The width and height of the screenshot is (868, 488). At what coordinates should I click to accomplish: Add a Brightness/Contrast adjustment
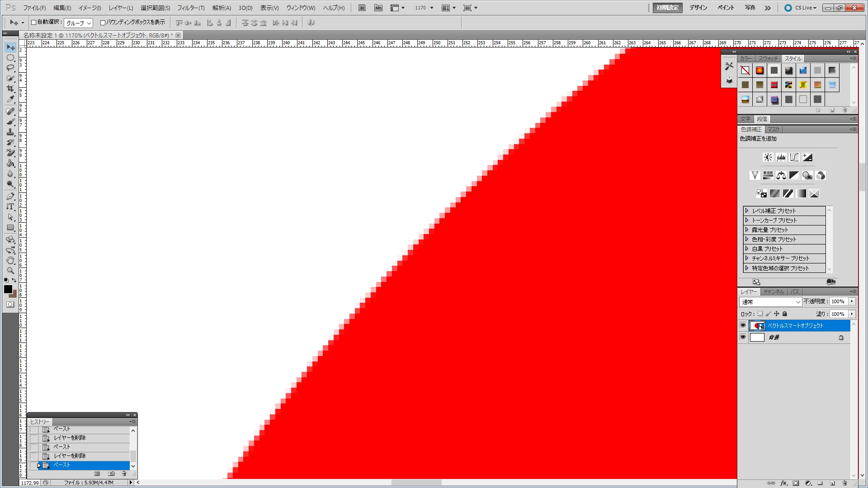[x=768, y=157]
